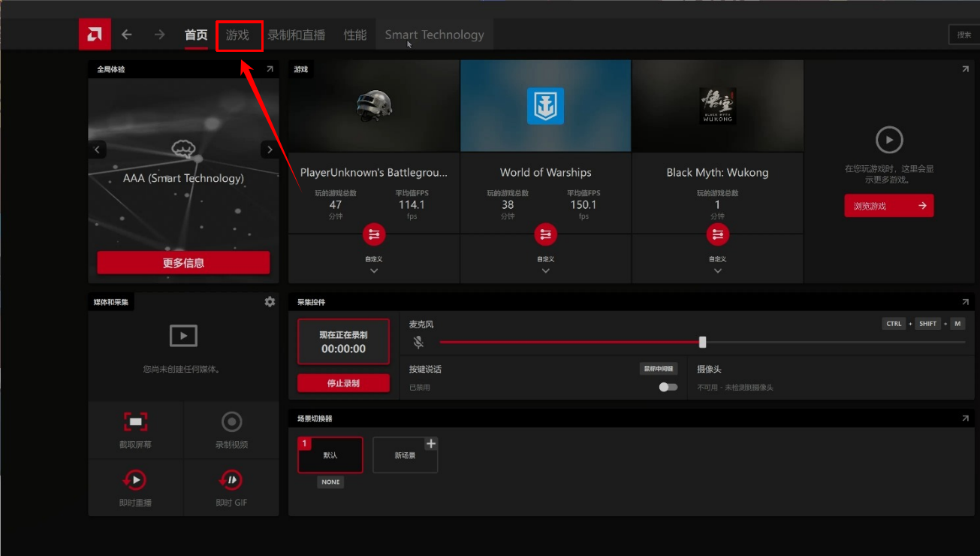Image resolution: width=980 pixels, height=556 pixels.
Task: Click the 录制视频 record icon
Action: (x=231, y=422)
